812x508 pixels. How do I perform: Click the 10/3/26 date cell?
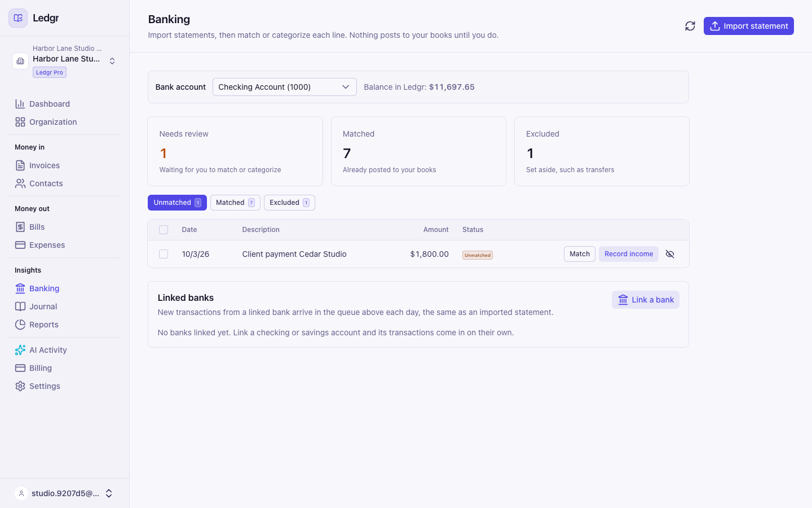[196, 254]
